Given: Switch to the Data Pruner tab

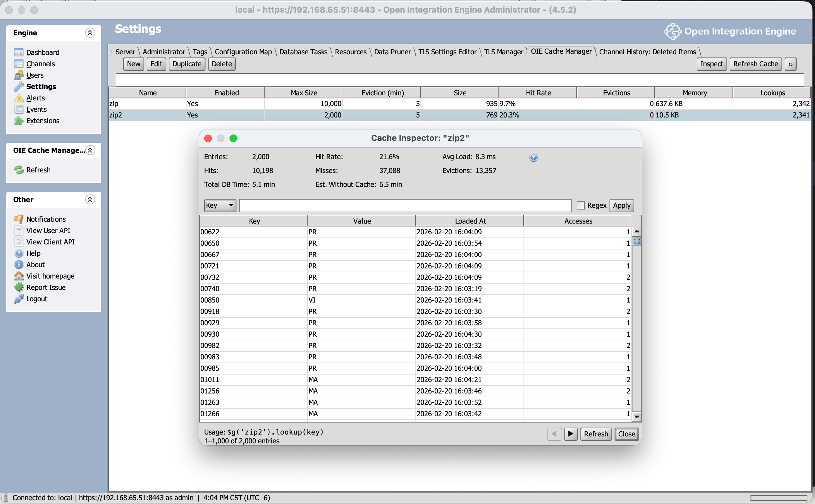Looking at the screenshot, I should [x=392, y=52].
